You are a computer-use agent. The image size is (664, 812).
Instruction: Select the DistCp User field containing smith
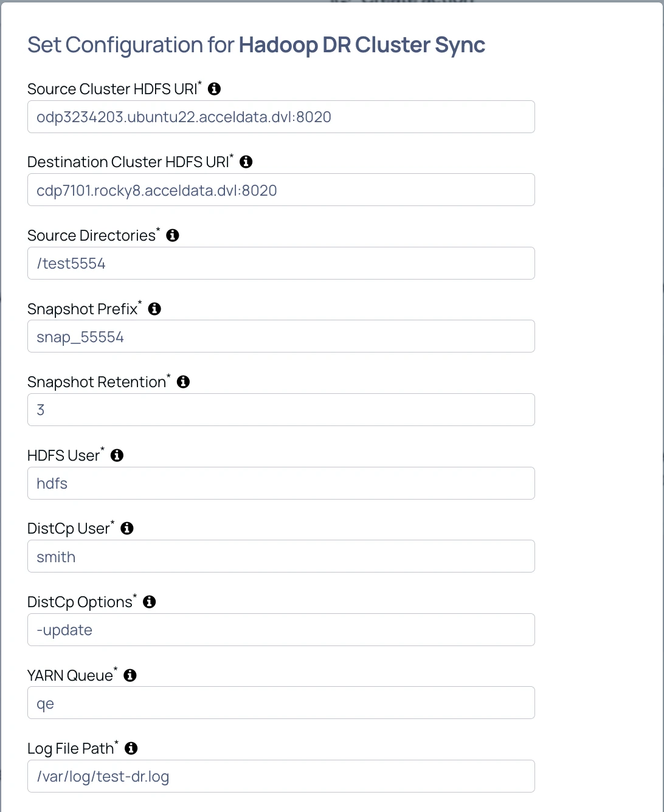click(281, 557)
